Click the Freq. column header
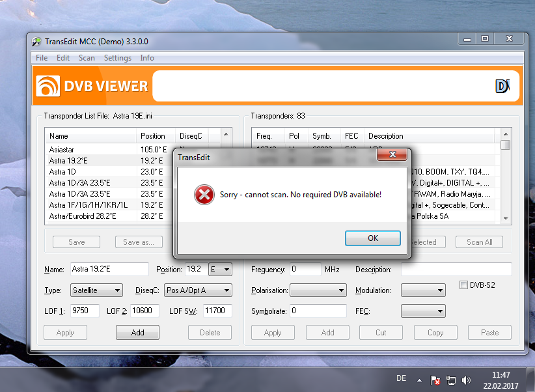The width and height of the screenshot is (535, 392). pyautogui.click(x=268, y=136)
